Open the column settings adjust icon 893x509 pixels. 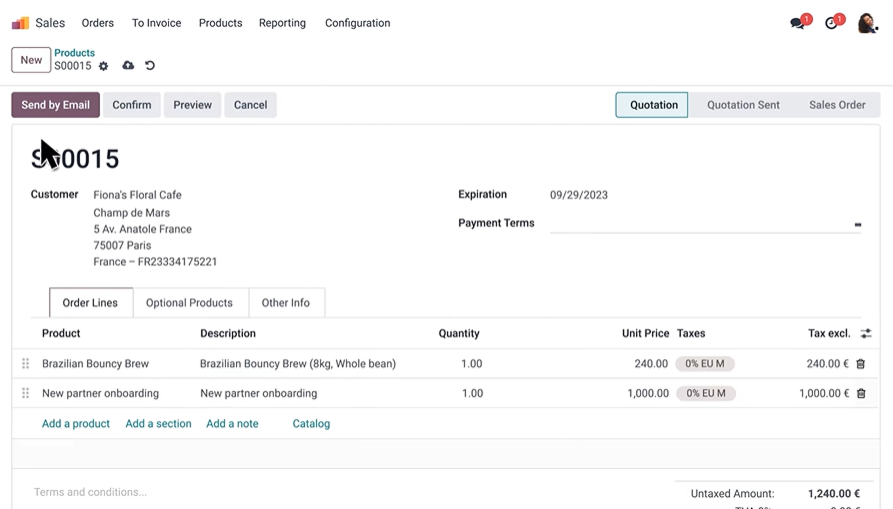(866, 334)
